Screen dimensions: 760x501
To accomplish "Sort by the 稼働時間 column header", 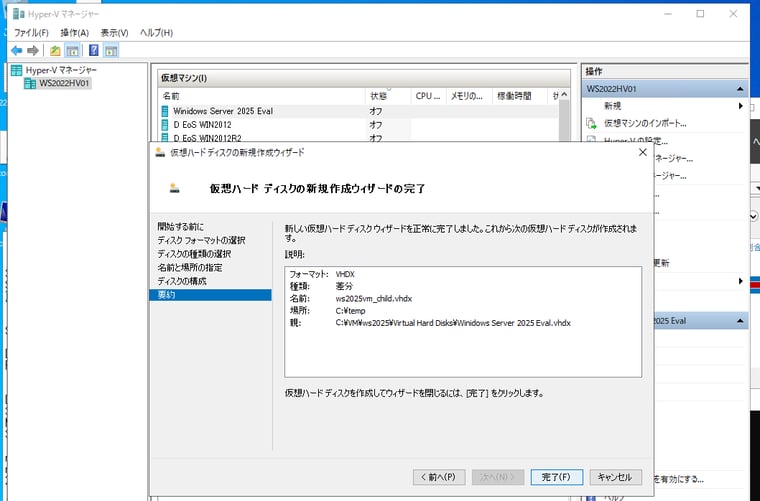I will coord(519,96).
